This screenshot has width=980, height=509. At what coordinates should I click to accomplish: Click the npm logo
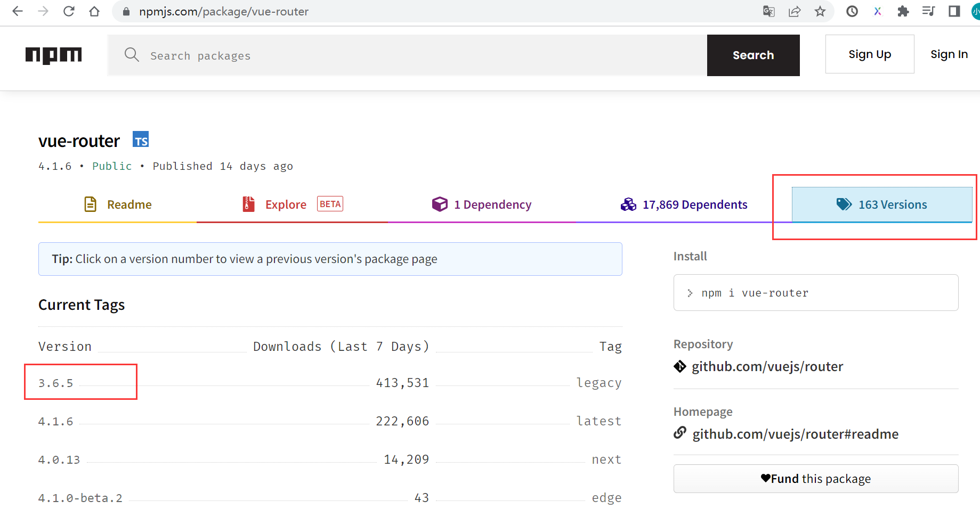pos(53,55)
